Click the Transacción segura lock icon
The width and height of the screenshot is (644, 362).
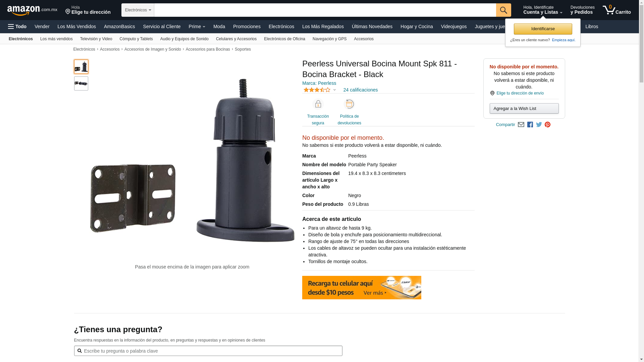(318, 104)
